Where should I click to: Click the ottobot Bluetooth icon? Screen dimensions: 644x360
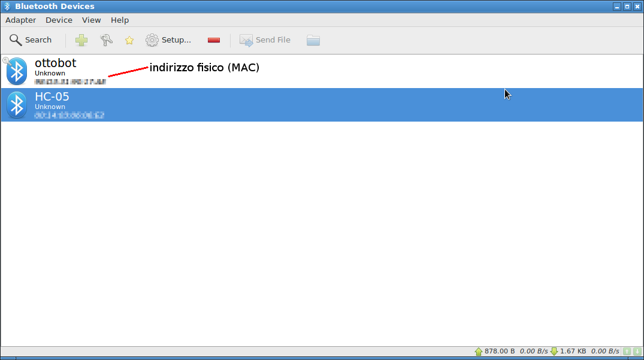pyautogui.click(x=16, y=71)
